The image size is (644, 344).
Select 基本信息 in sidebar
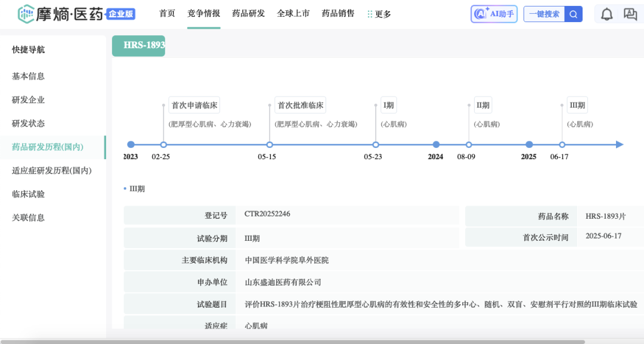tap(29, 76)
